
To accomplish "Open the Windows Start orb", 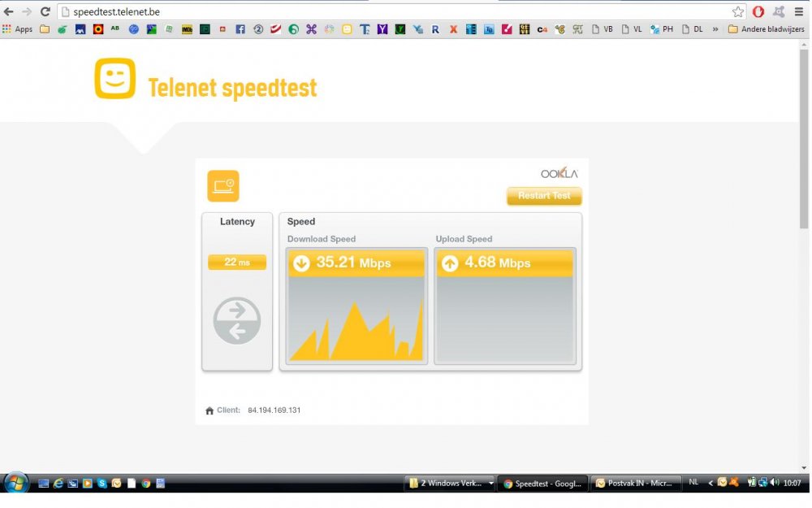I will pos(15,483).
